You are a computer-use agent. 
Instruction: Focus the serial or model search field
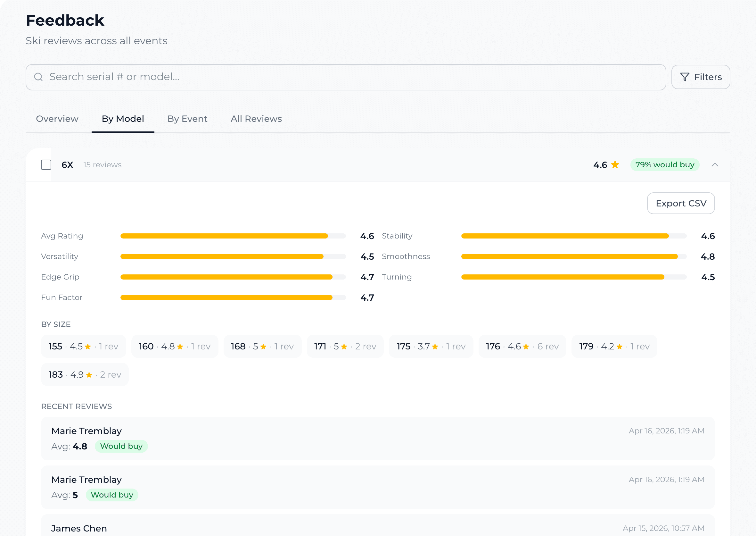click(x=346, y=77)
